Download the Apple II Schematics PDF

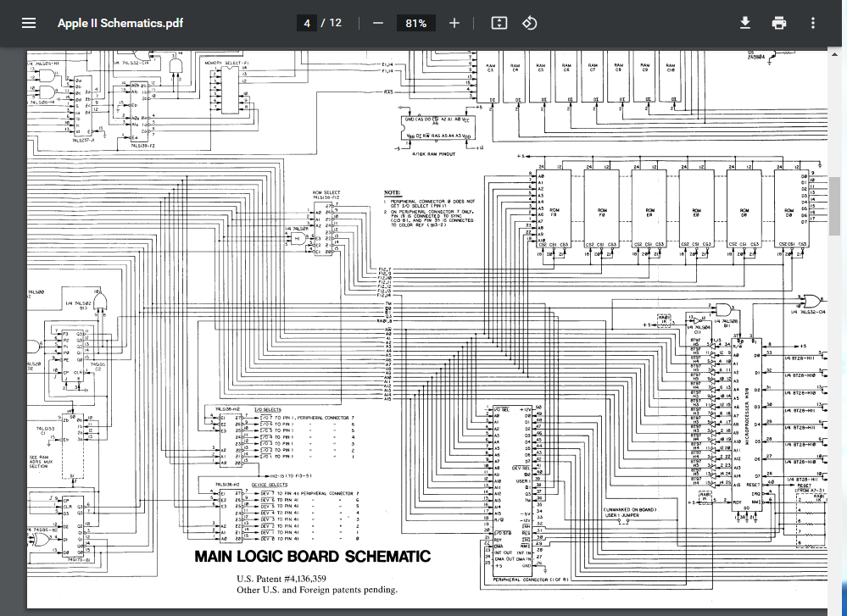[x=745, y=23]
